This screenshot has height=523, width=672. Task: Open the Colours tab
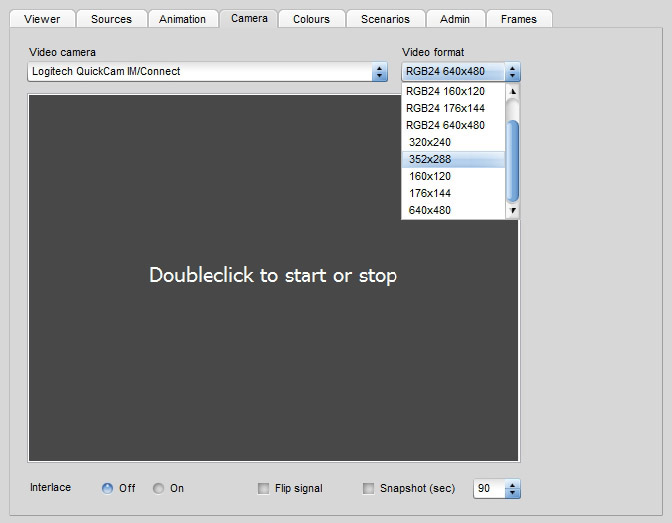click(311, 19)
